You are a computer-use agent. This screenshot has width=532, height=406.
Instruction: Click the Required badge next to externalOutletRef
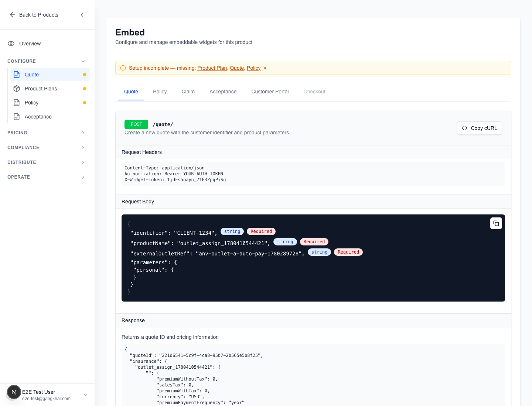coord(348,252)
